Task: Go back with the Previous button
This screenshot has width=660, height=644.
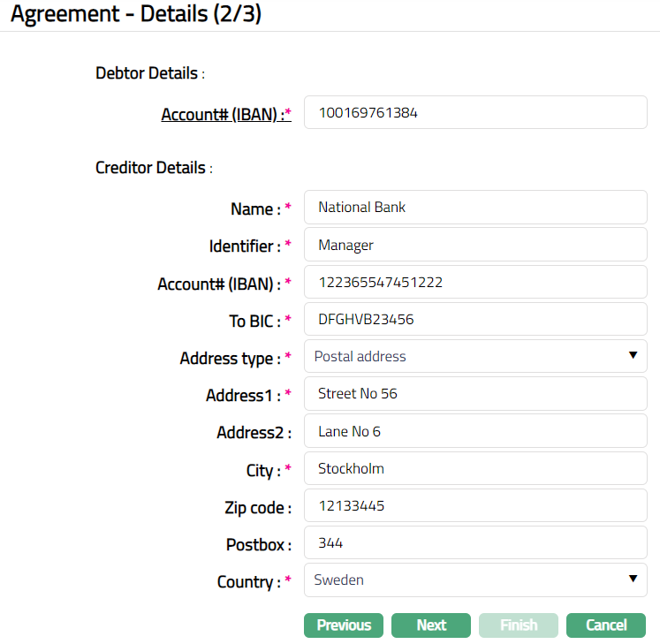Action: pos(344,625)
